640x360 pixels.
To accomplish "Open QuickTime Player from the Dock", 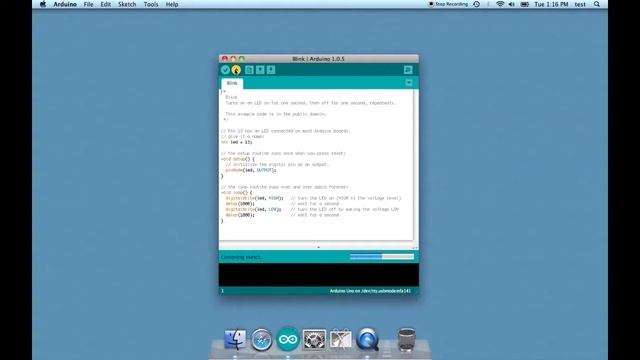I will click(367, 339).
